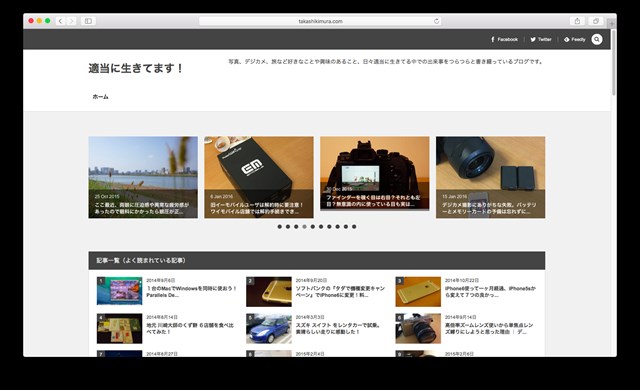
Task: Select the seventh carousel pagination dot
Action: click(329, 226)
